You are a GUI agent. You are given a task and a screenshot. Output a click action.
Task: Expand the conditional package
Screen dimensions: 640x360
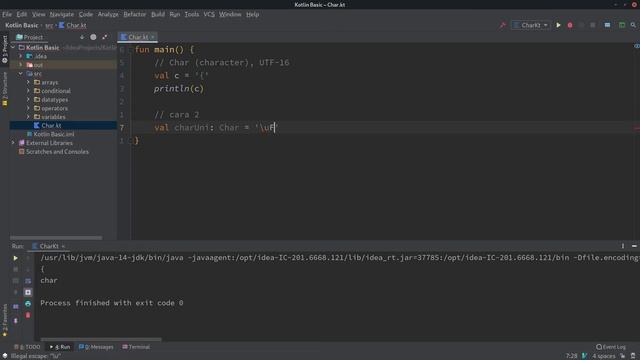point(29,91)
